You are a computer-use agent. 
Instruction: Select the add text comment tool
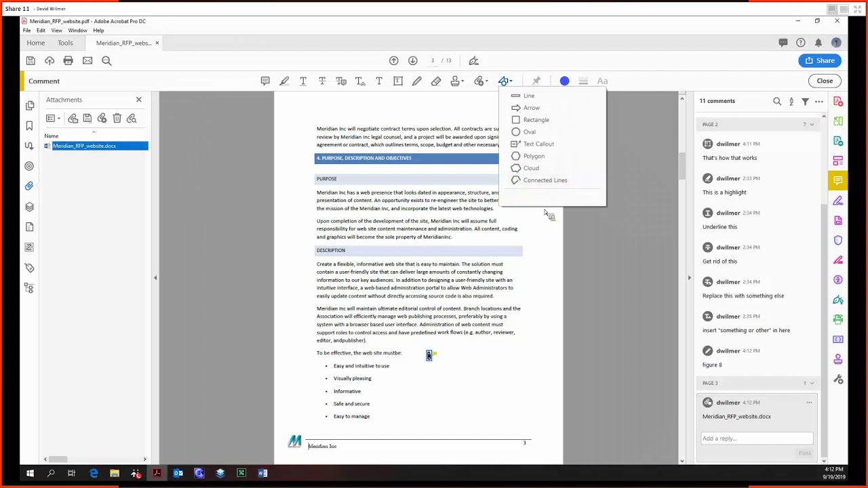(379, 81)
